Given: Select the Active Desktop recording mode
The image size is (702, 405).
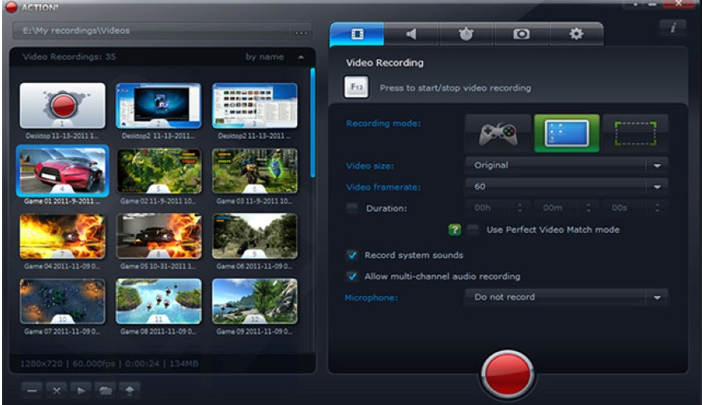Looking at the screenshot, I should point(566,132).
